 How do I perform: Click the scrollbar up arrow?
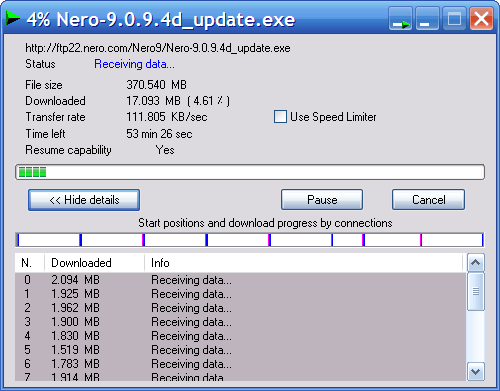pyautogui.click(x=476, y=263)
